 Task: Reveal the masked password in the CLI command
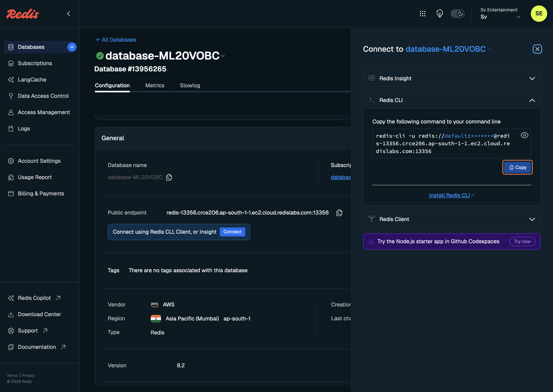tap(525, 135)
